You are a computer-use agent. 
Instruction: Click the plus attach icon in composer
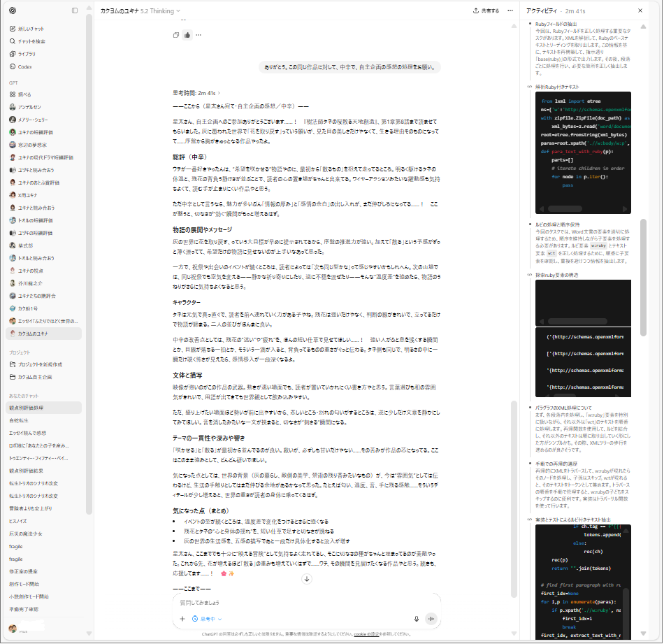point(182,619)
